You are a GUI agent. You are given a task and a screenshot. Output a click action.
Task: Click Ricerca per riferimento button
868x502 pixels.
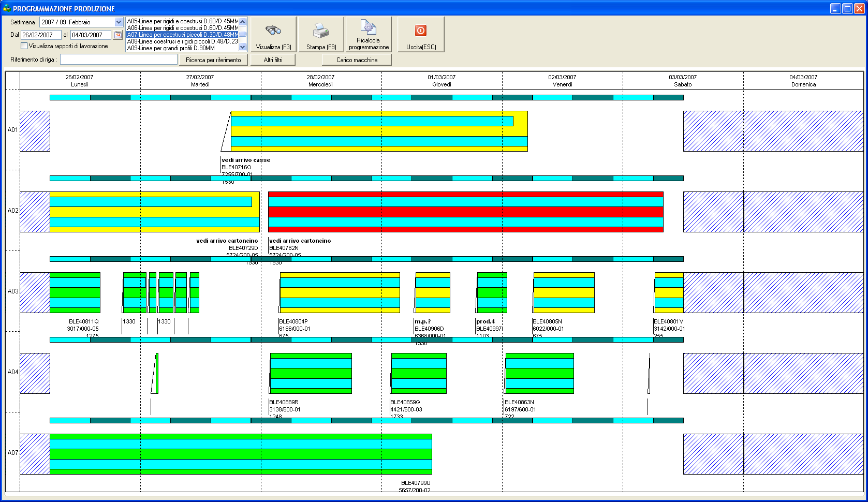(213, 60)
